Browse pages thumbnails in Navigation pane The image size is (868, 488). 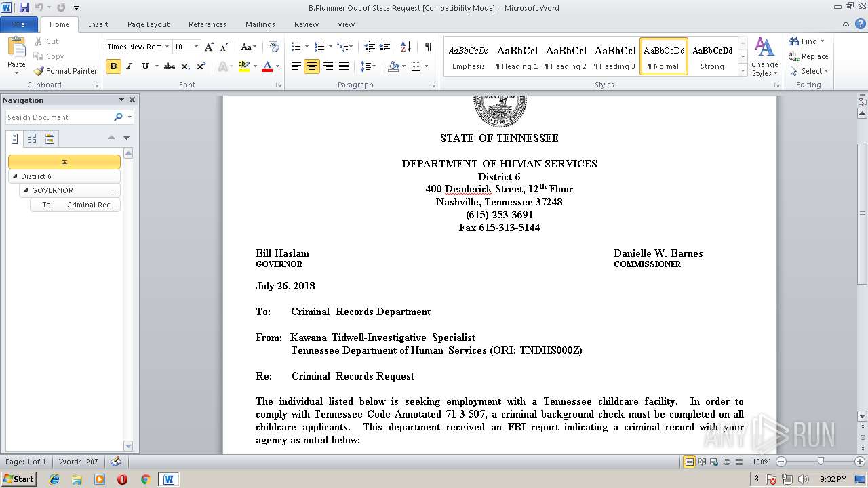click(x=32, y=138)
